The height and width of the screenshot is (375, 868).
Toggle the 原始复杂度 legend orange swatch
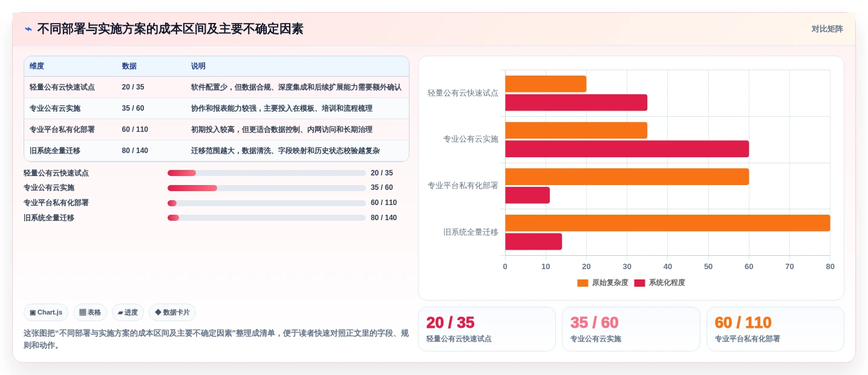[582, 283]
